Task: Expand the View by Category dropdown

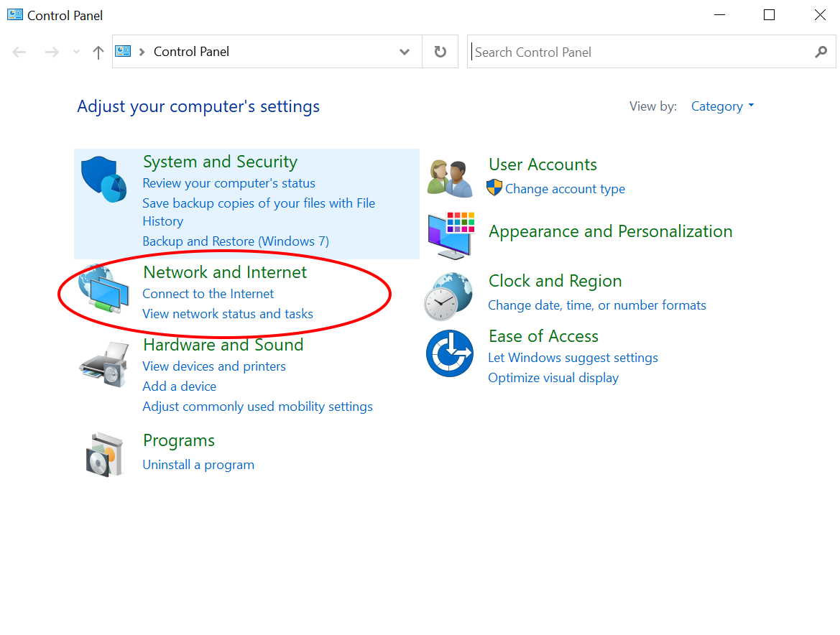Action: 722,106
